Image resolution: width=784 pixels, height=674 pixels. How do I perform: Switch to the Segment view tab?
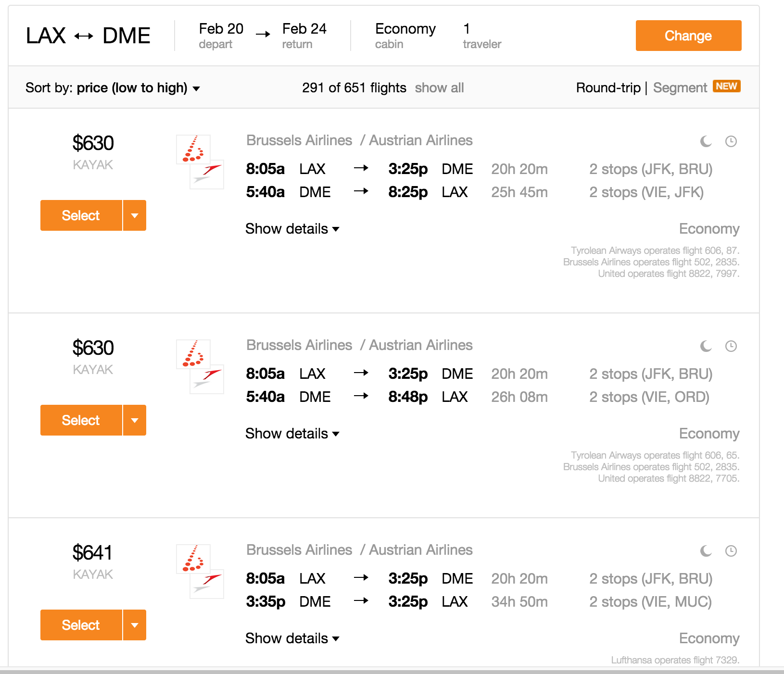(x=680, y=87)
